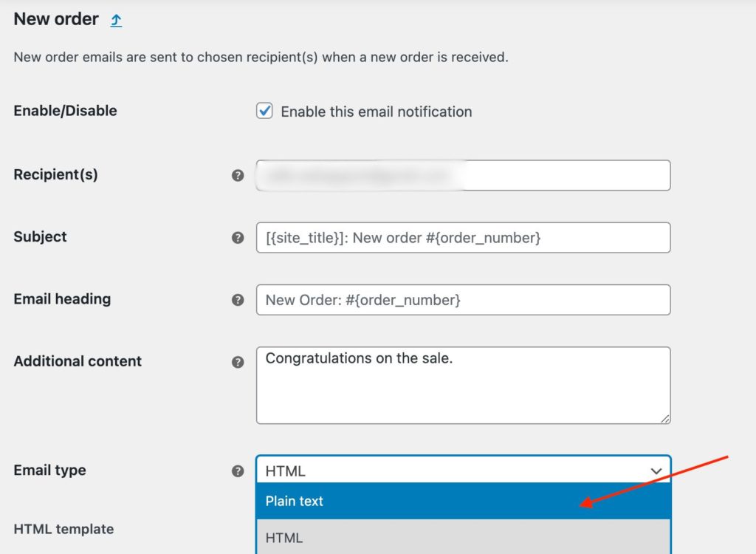Click the dropdown chevron on Email type
The image size is (756, 554).
click(x=656, y=471)
